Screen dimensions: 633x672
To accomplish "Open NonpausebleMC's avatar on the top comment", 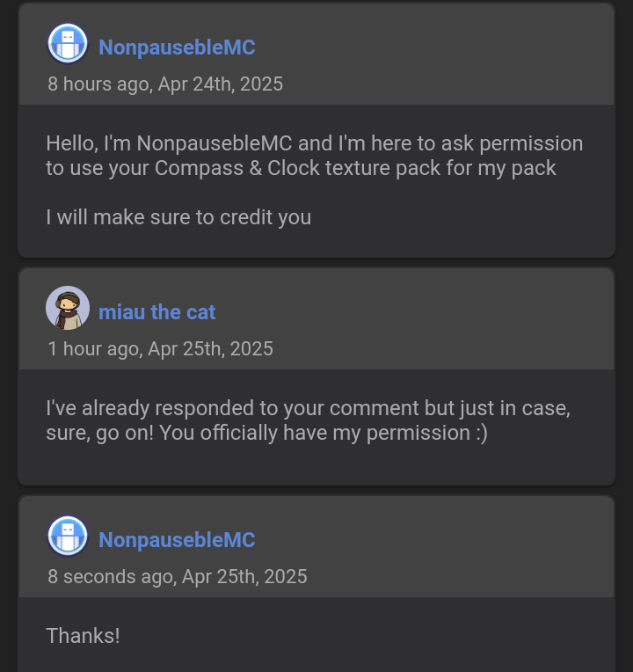I will tap(68, 44).
